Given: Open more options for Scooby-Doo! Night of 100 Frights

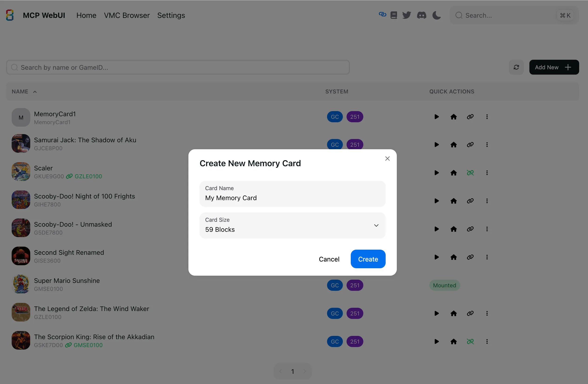Looking at the screenshot, I should [x=487, y=201].
